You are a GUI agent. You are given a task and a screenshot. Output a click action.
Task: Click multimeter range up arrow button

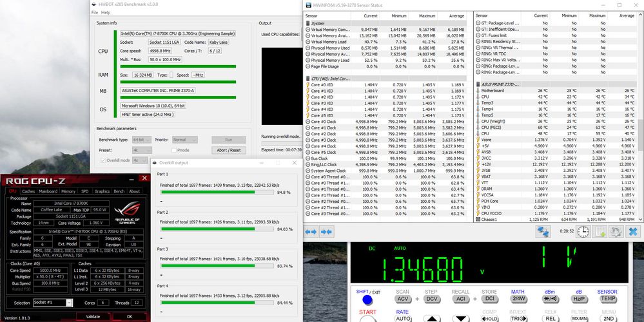pyautogui.click(x=432, y=319)
